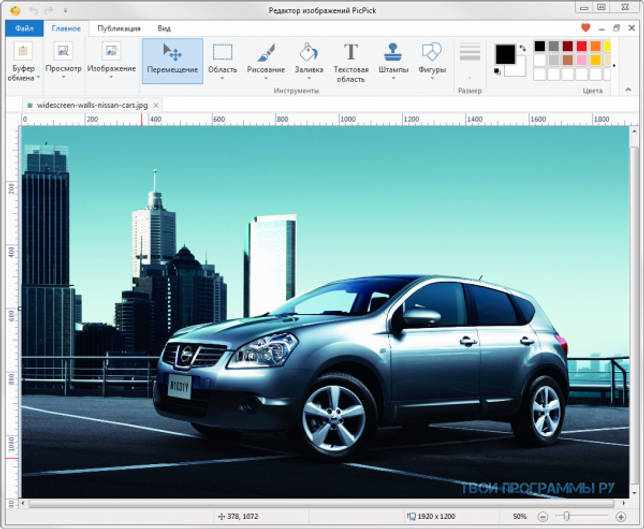
Task: Choose the Рисование brush tool
Action: [266, 61]
